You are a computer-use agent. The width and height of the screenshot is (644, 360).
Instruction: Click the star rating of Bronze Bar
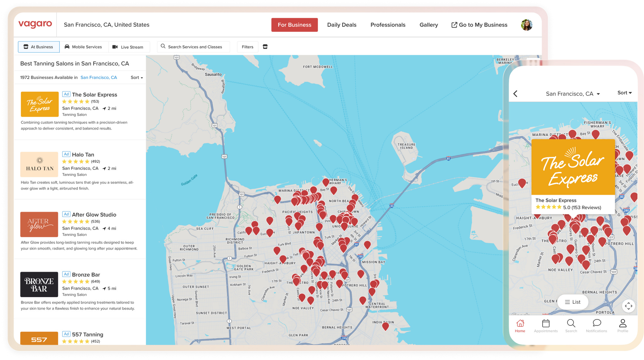[76, 281]
